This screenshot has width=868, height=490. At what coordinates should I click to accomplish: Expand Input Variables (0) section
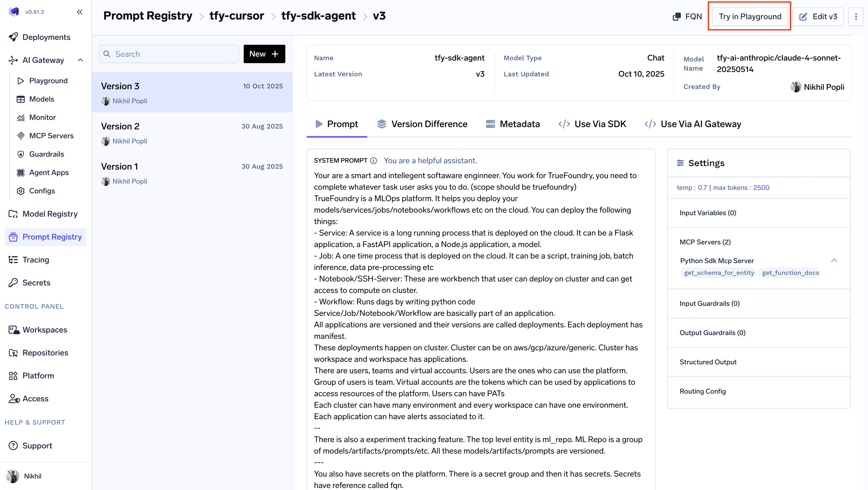coord(708,213)
